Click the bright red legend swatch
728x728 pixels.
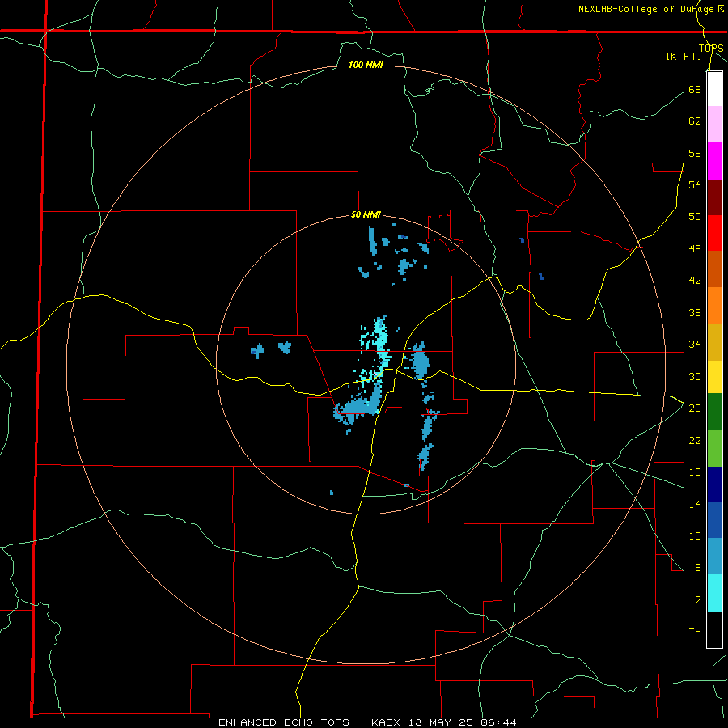click(714, 233)
